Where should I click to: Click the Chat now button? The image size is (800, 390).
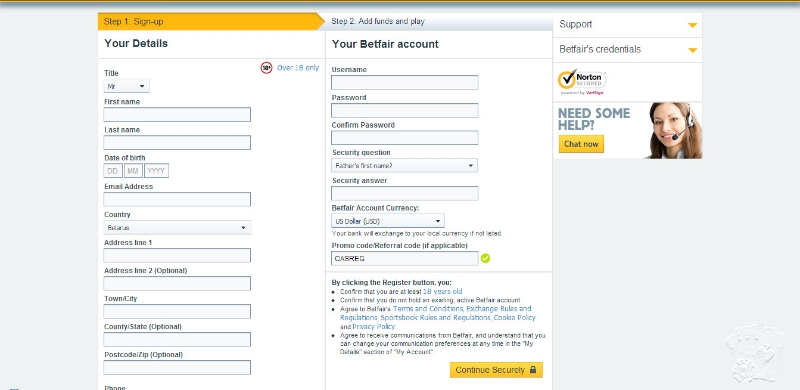[581, 144]
